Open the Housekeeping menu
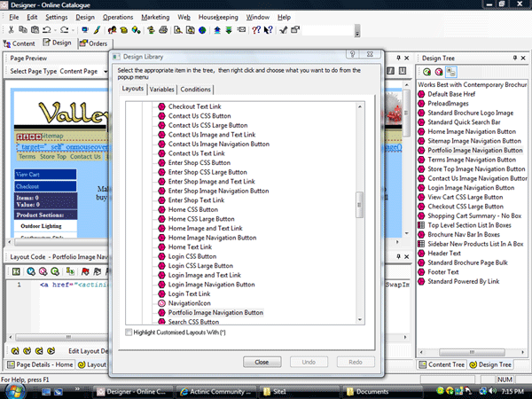532x399 pixels. pyautogui.click(x=218, y=17)
